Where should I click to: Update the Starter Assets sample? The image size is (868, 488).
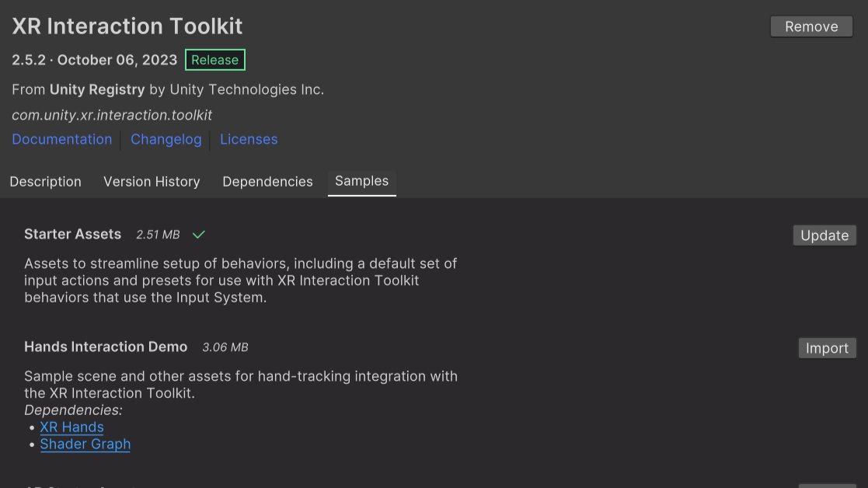pos(824,235)
